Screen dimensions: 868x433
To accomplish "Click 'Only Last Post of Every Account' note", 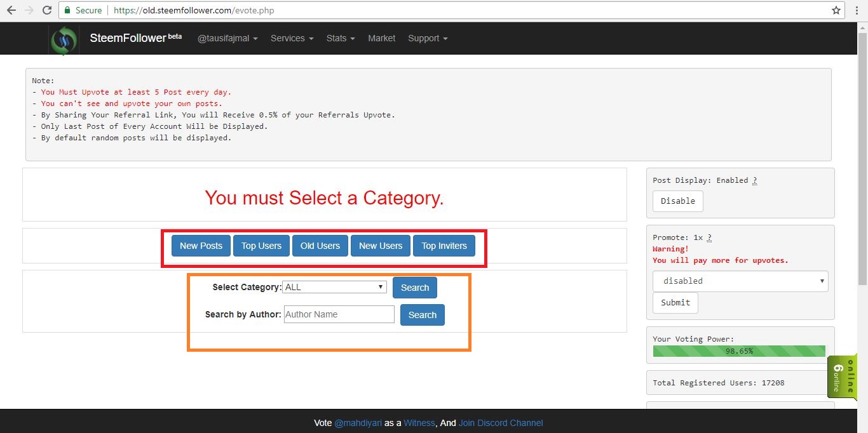I will coord(154,126).
